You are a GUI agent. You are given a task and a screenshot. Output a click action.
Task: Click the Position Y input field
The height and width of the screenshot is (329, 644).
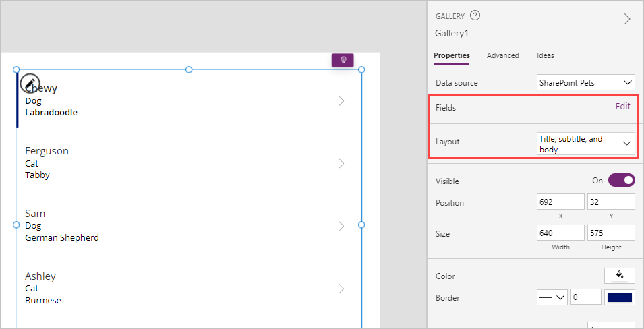611,202
